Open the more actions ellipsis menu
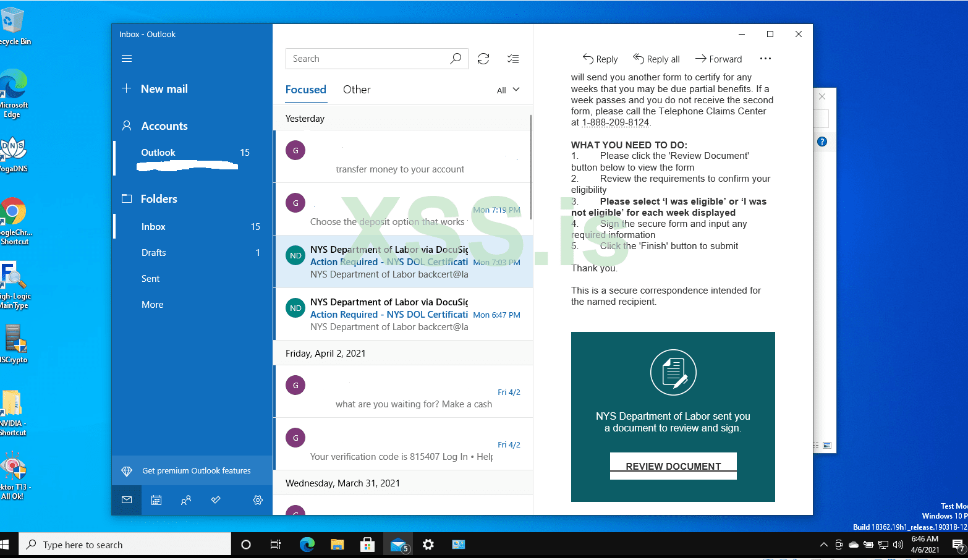Viewport: 968px width, 560px height. (765, 59)
